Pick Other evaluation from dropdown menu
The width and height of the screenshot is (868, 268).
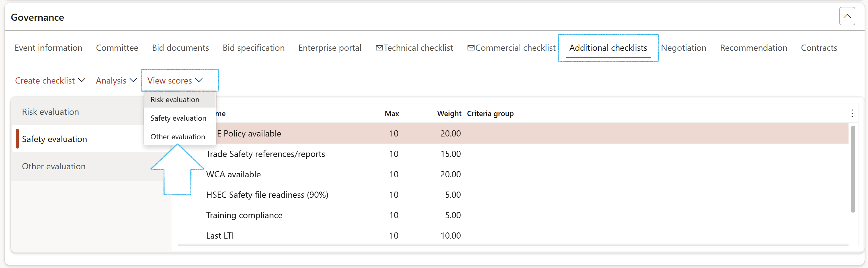tap(177, 137)
